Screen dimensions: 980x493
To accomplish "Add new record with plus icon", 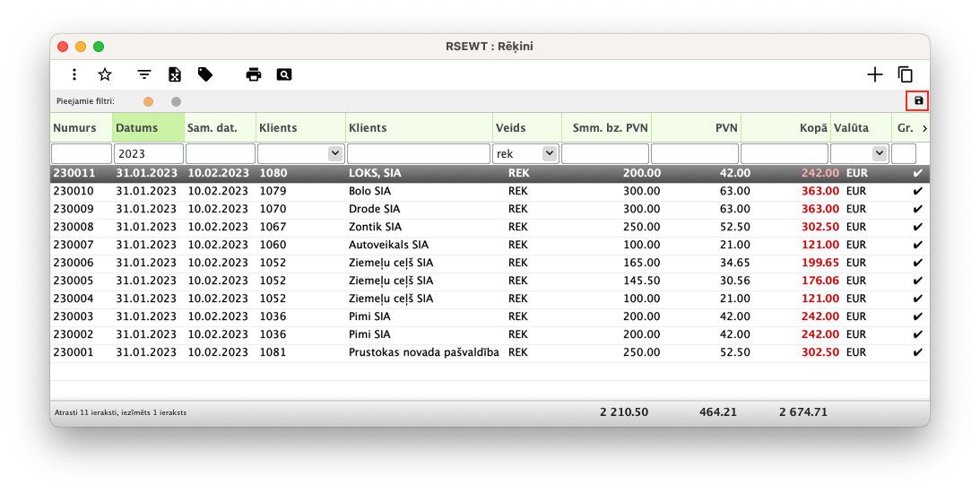I will 875,75.
